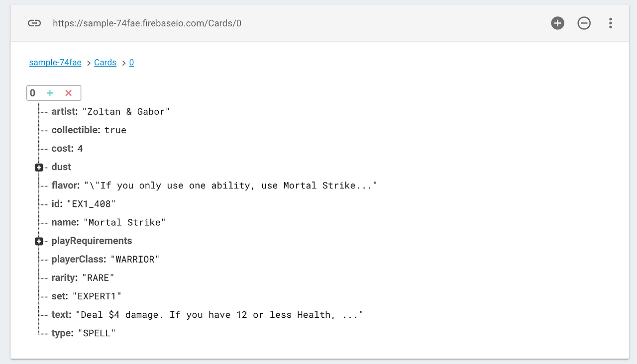Collapse all nodes with minus circle icon
Viewport: 637px width, 364px height.
pyautogui.click(x=584, y=23)
